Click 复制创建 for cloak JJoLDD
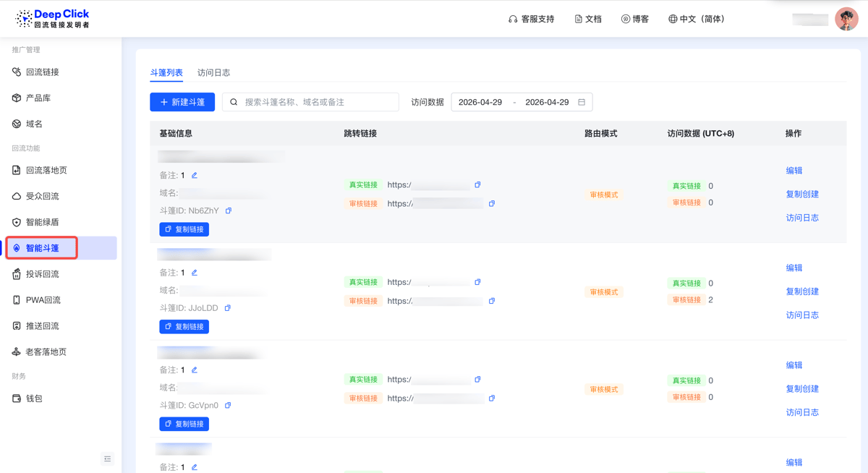This screenshot has height=473, width=868. 802,291
